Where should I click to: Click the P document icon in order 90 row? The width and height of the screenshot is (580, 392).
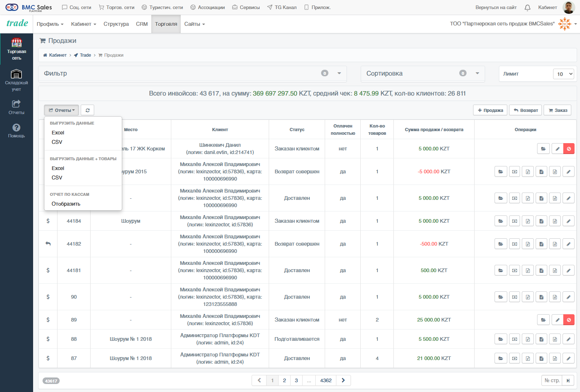pos(528,297)
